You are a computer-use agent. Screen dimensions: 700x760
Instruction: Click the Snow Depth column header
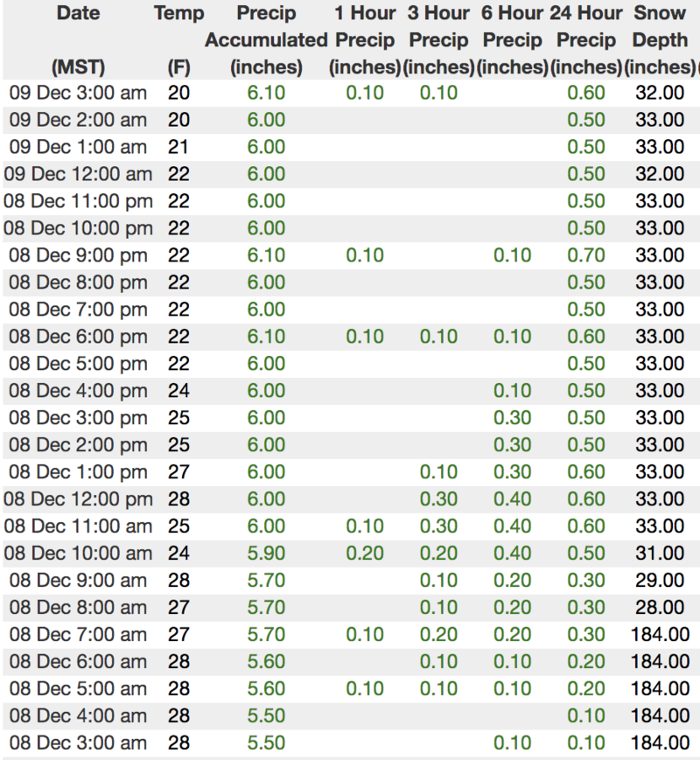tap(660, 40)
